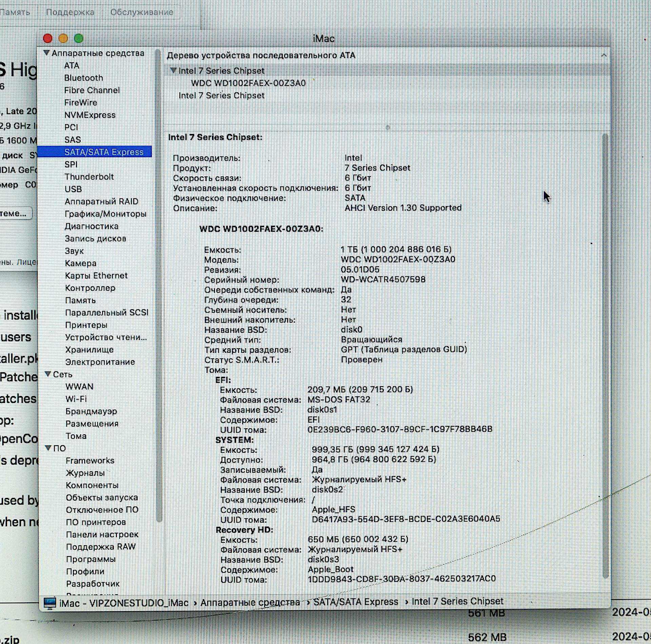Open Параллельный SCSI entry
Screen dimensions: 651x644
106,313
